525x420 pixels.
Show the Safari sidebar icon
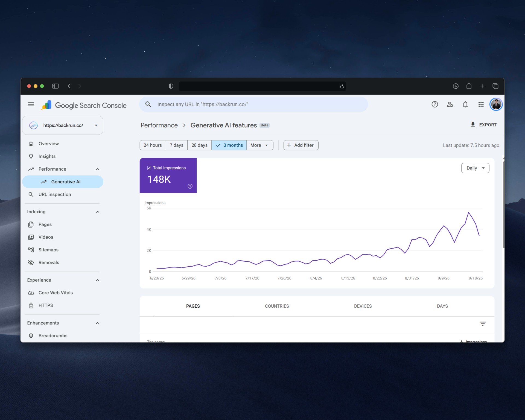point(55,86)
